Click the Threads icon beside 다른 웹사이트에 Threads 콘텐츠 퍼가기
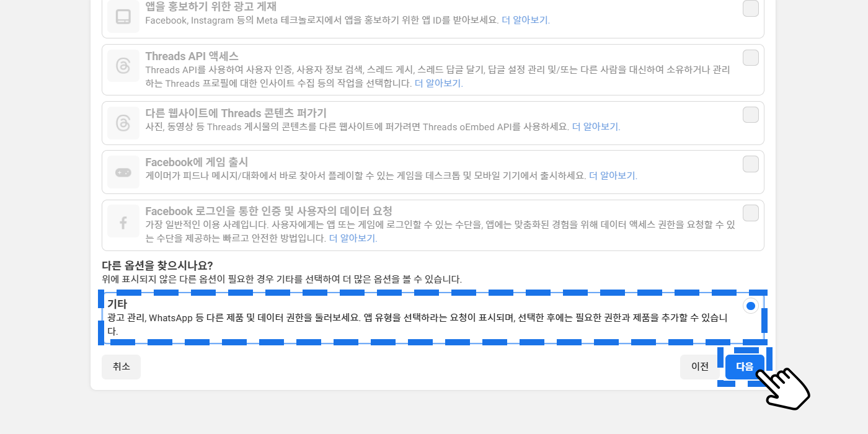The height and width of the screenshot is (434, 868). click(123, 123)
